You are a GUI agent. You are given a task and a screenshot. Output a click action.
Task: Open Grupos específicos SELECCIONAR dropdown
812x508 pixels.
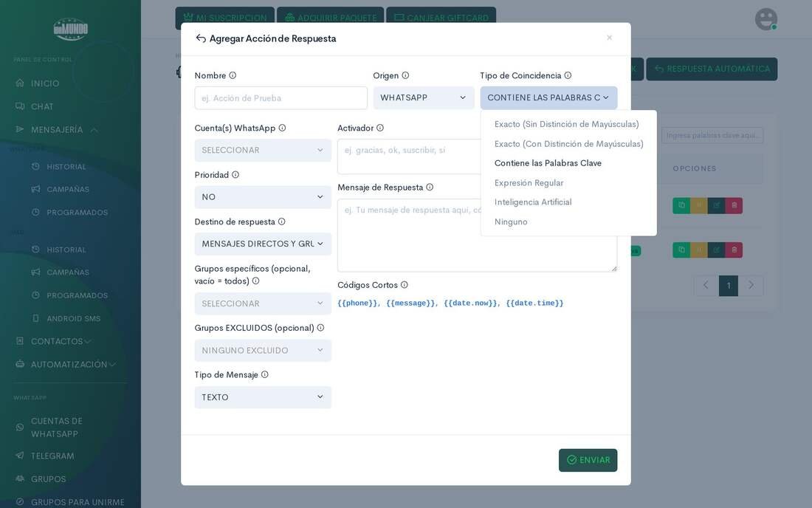[263, 303]
